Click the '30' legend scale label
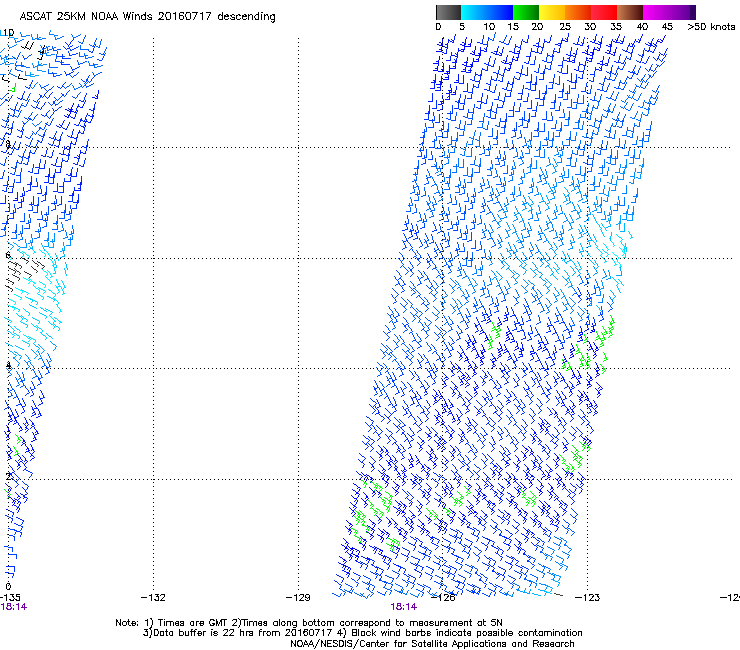 click(590, 27)
